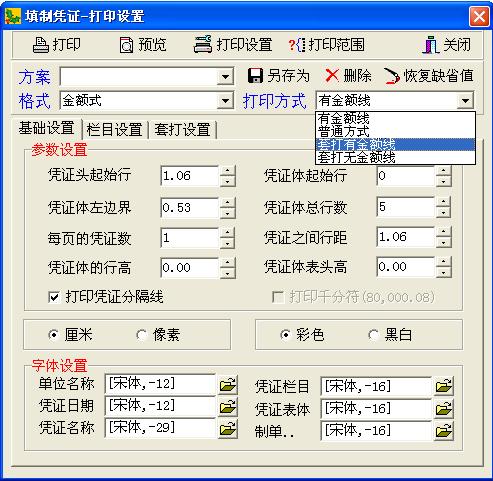Click the 关闭 exit icon
This screenshot has height=481, width=493.
click(x=431, y=45)
